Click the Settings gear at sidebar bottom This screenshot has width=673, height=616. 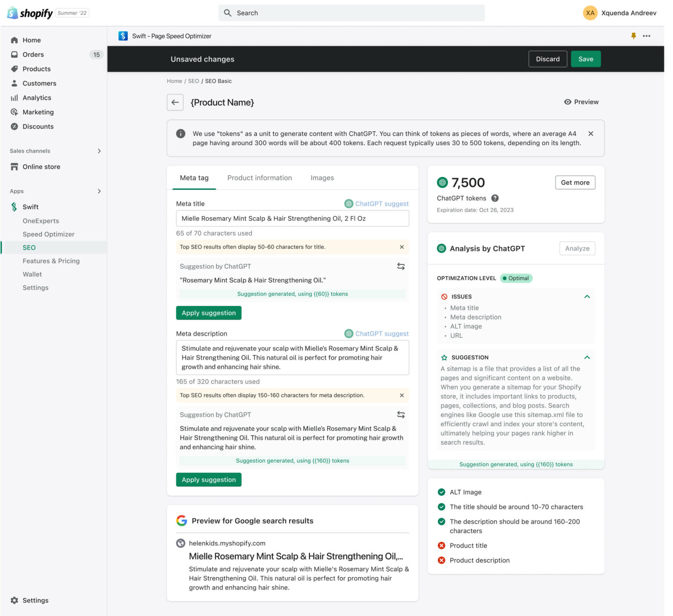(x=15, y=600)
